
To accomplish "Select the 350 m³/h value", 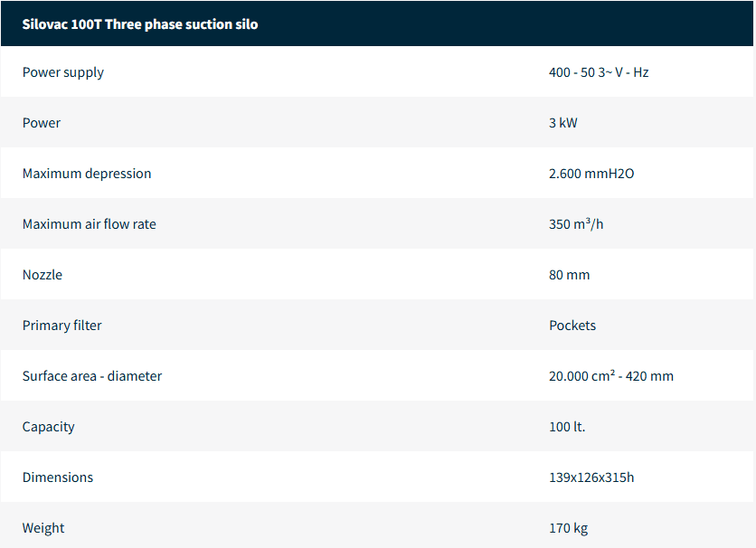I will (576, 224).
